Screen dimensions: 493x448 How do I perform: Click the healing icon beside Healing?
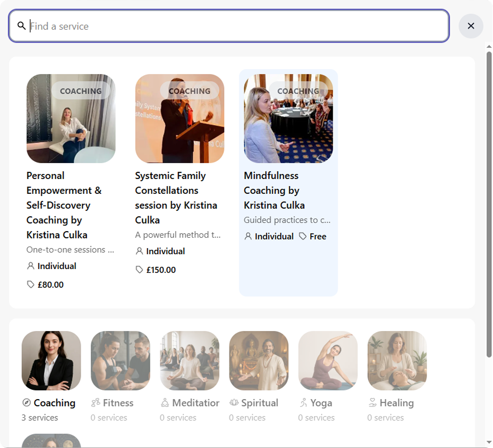click(372, 403)
